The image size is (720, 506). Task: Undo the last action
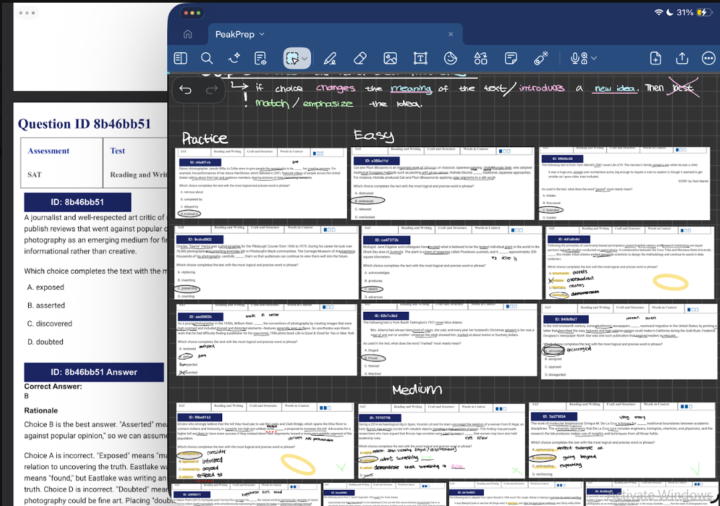[x=186, y=90]
